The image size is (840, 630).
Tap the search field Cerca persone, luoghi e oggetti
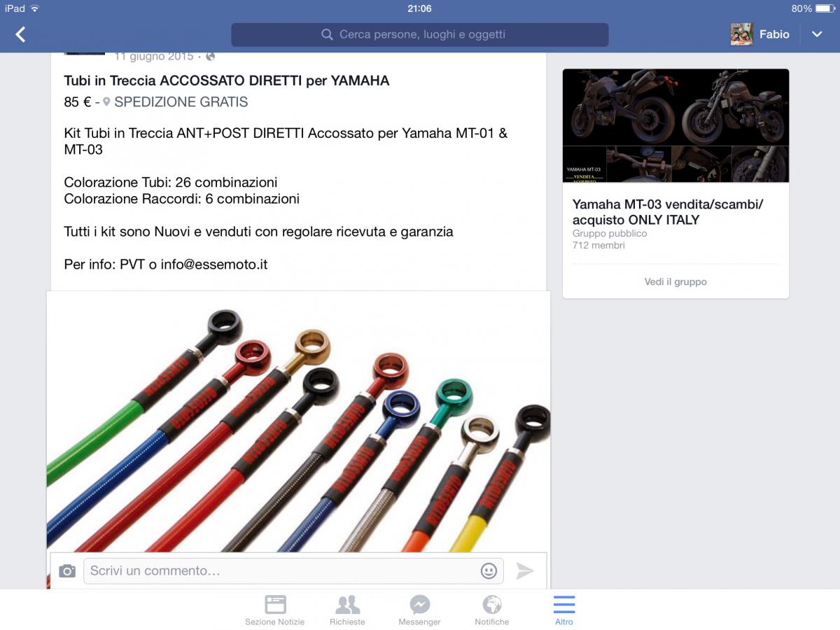tap(420, 34)
